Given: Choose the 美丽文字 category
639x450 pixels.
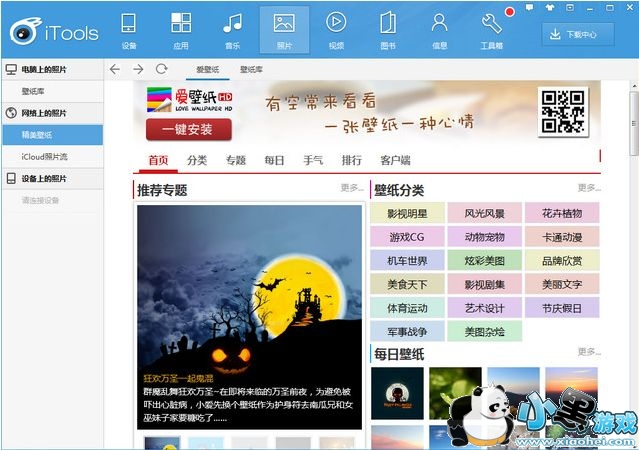Looking at the screenshot, I should pos(562,284).
